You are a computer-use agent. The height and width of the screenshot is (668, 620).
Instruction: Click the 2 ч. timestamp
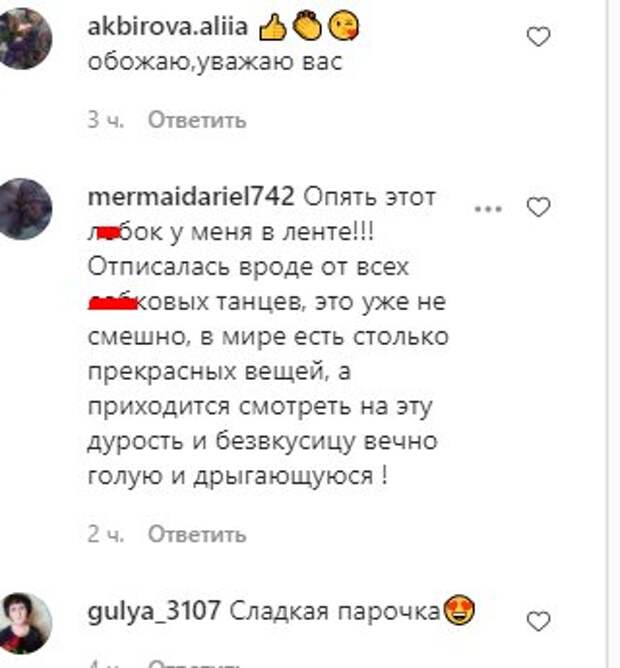pyautogui.click(x=106, y=533)
